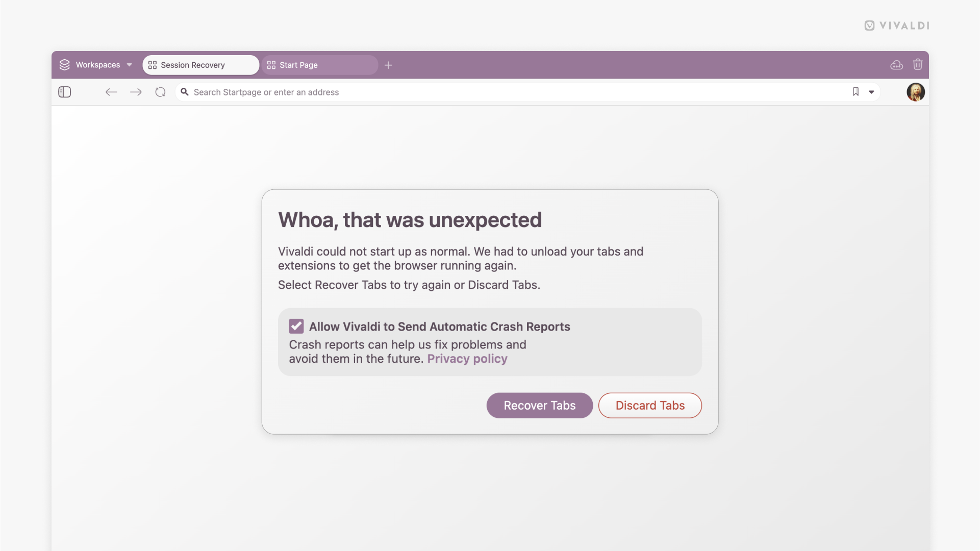The height and width of the screenshot is (551, 980).
Task: Open the sidebar panel toggle icon
Action: coord(65,91)
